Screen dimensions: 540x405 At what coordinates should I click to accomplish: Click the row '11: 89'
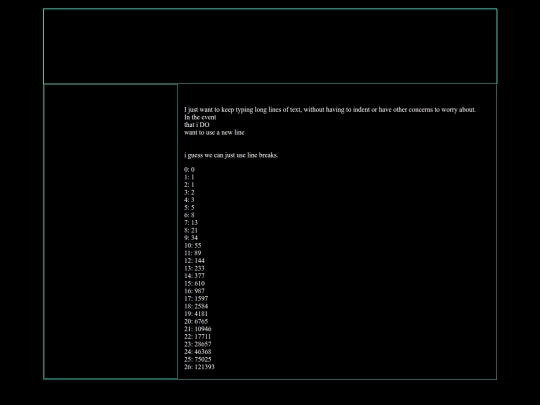pyautogui.click(x=193, y=253)
